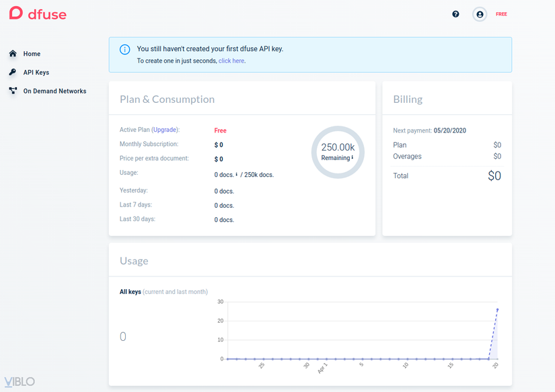Click the API Keys key icon
555x392 pixels.
pyautogui.click(x=13, y=73)
